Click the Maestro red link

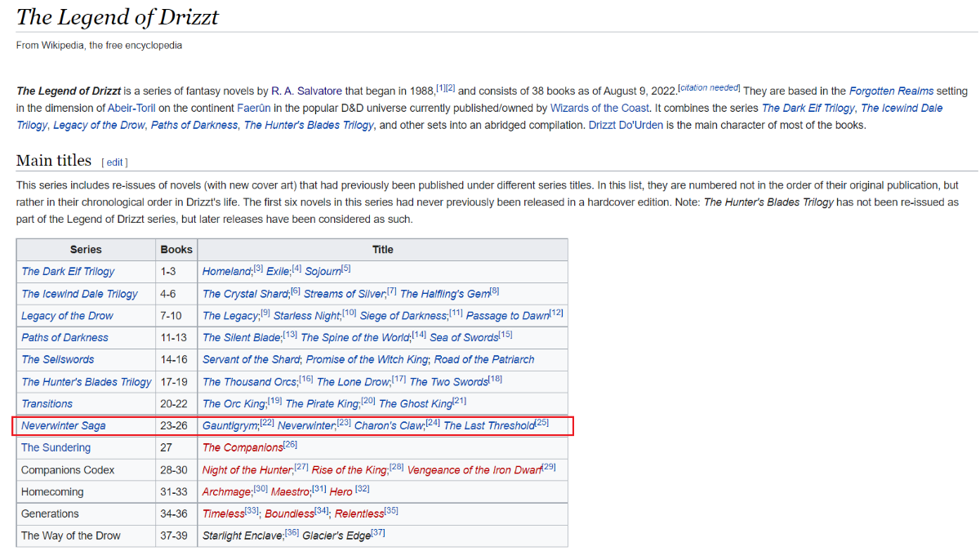(291, 491)
